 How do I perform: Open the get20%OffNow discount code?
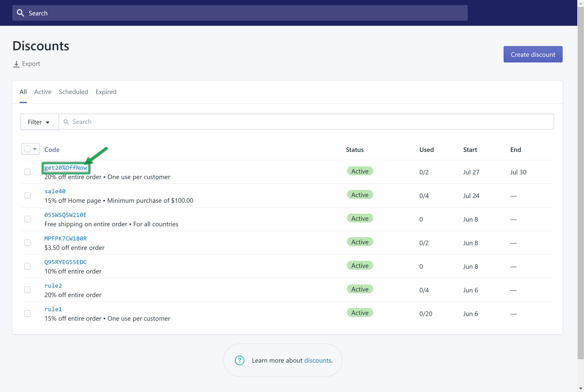point(65,168)
